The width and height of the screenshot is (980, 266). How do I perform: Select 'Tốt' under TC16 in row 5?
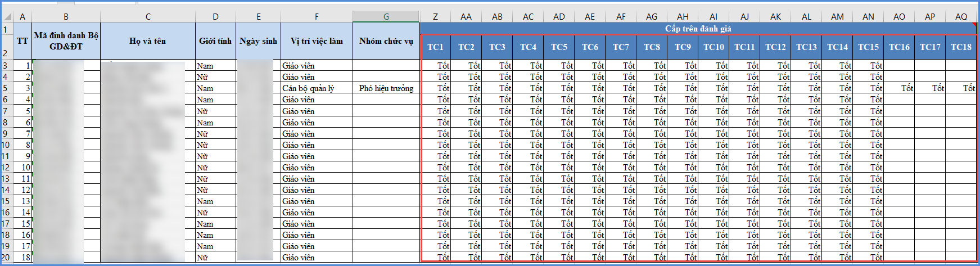click(x=899, y=88)
